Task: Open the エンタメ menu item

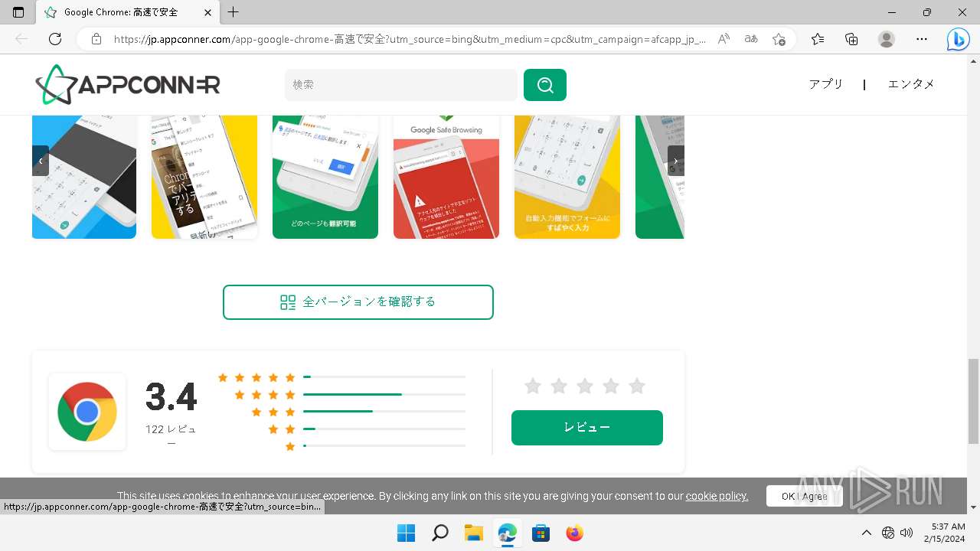Action: click(x=911, y=84)
